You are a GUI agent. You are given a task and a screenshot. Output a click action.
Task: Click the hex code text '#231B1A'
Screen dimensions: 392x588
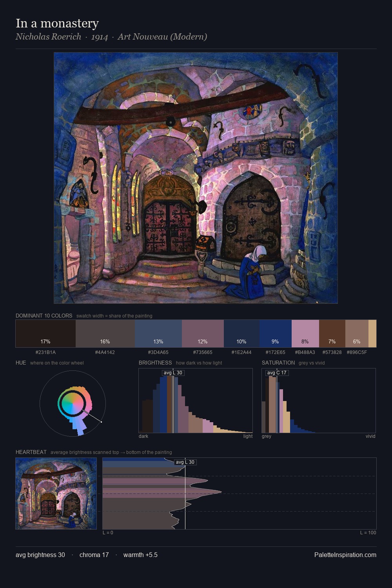[x=45, y=352]
